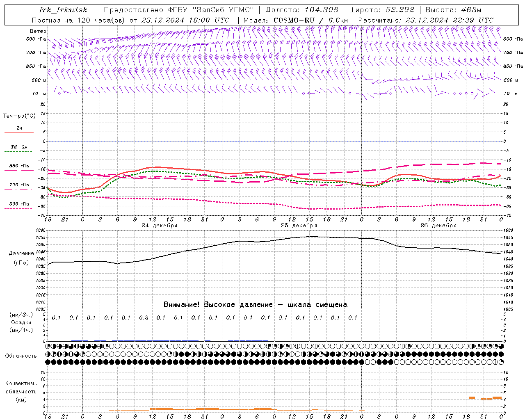The width and height of the screenshot is (525, 420).
Task: Click the Конвективн. label text
Action: point(21,383)
